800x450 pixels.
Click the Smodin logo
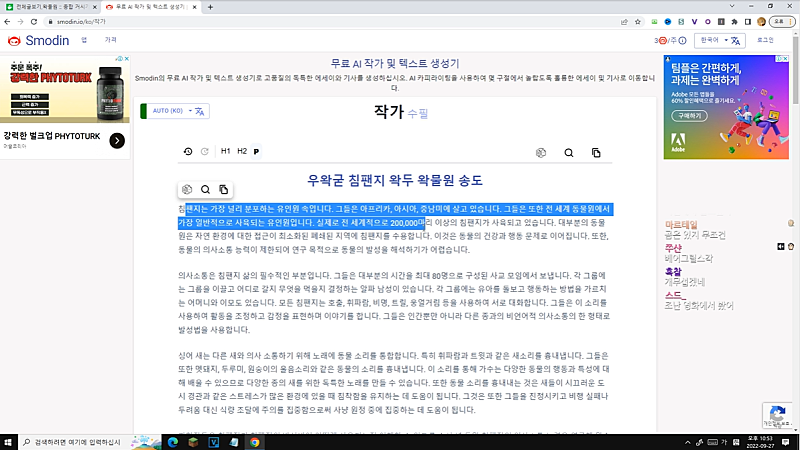tap(34, 40)
